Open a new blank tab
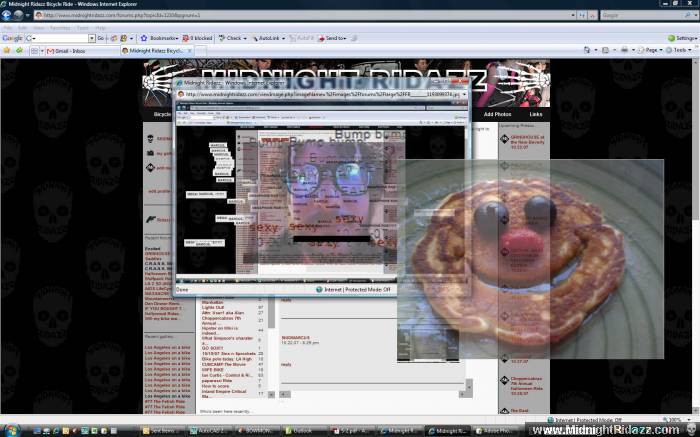700x437 pixels. [200, 51]
